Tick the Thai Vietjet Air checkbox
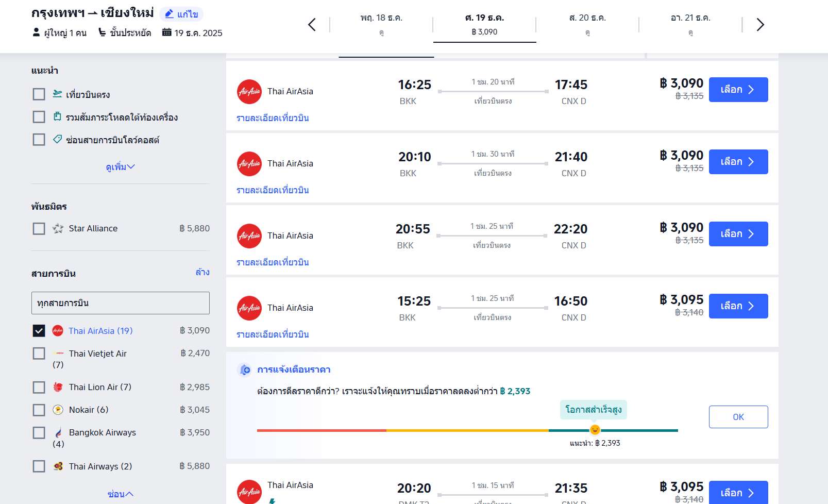This screenshot has width=828, height=504. [x=39, y=354]
